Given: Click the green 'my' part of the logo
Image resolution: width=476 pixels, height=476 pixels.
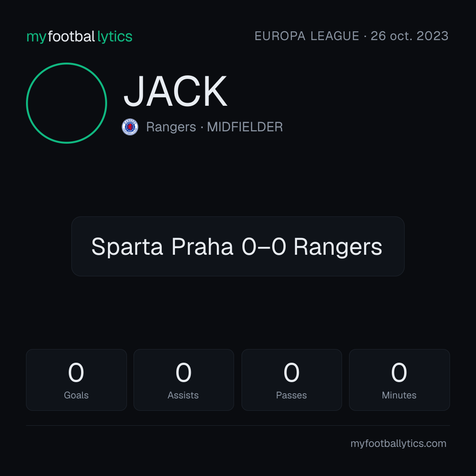Looking at the screenshot, I should click(37, 37).
